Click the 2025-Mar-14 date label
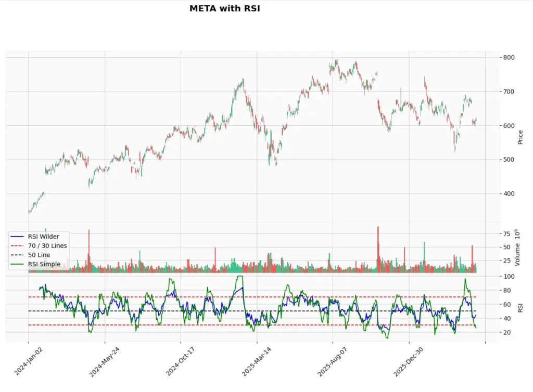This screenshot has width=533, height=392. click(257, 361)
